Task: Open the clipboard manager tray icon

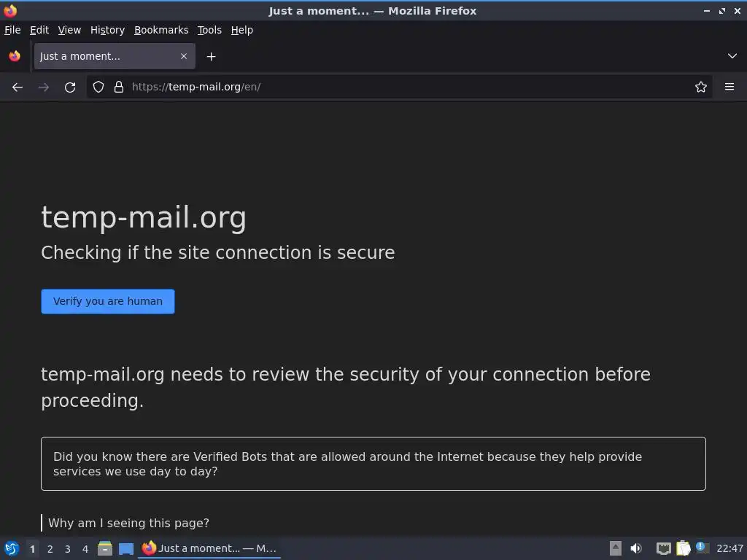Action: [x=683, y=548]
